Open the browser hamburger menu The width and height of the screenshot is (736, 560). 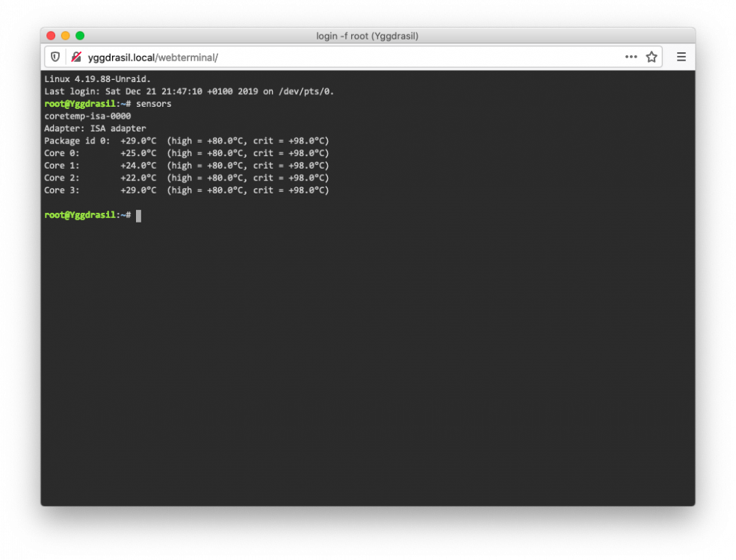coord(681,57)
